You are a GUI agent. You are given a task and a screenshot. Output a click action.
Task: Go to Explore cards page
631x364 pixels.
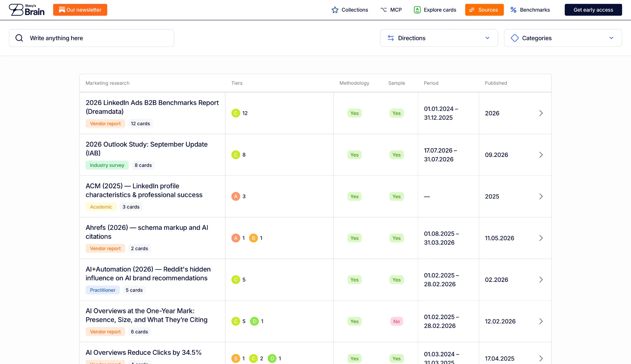click(x=435, y=10)
